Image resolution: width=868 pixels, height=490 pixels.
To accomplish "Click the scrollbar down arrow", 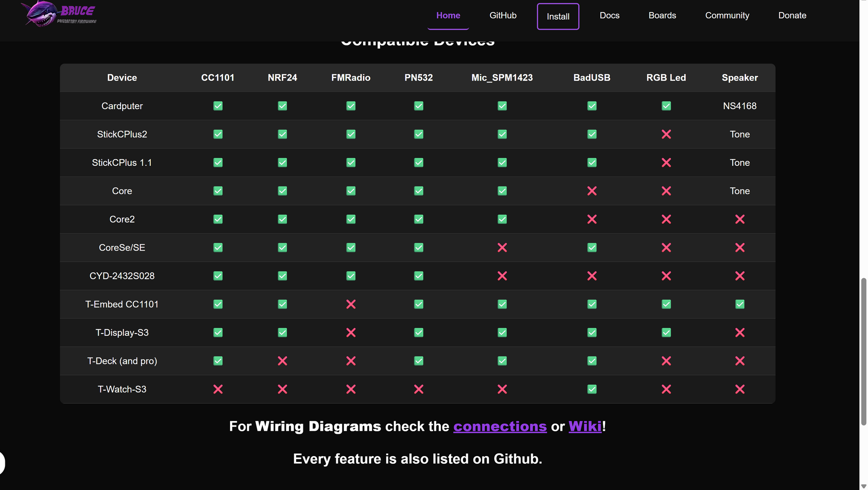I will pos(863,486).
